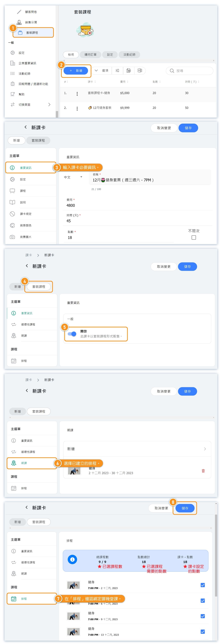Open 背景顏色 palette setting
The image size is (222, 644).
pos(12,226)
